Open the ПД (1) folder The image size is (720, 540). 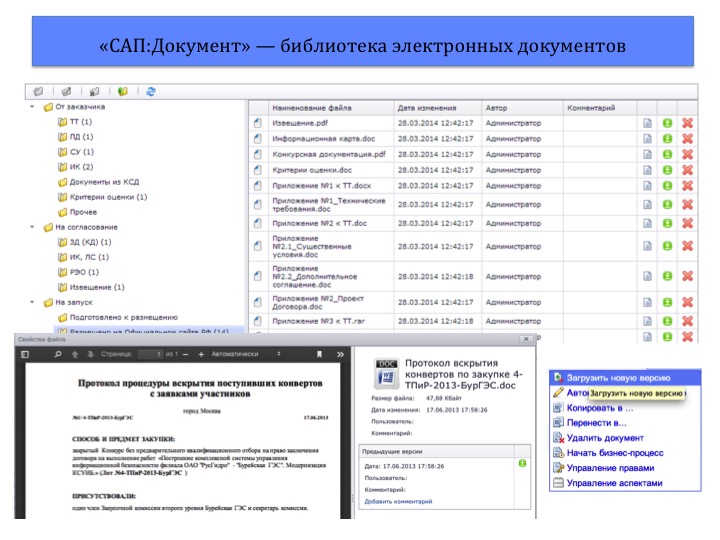pos(75,137)
